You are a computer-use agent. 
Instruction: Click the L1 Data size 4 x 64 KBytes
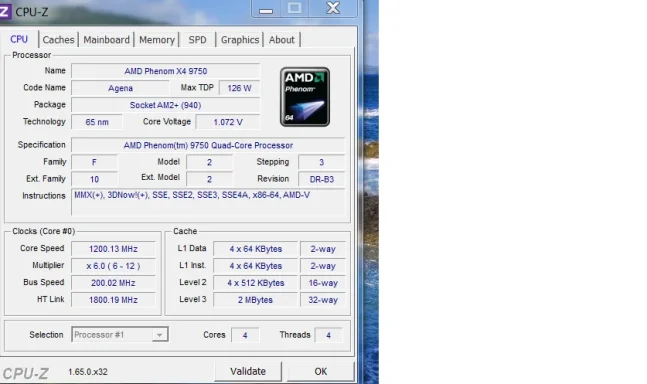pos(255,249)
